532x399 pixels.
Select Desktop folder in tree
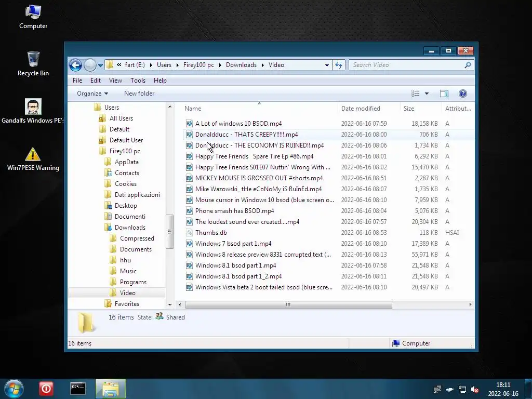point(126,206)
